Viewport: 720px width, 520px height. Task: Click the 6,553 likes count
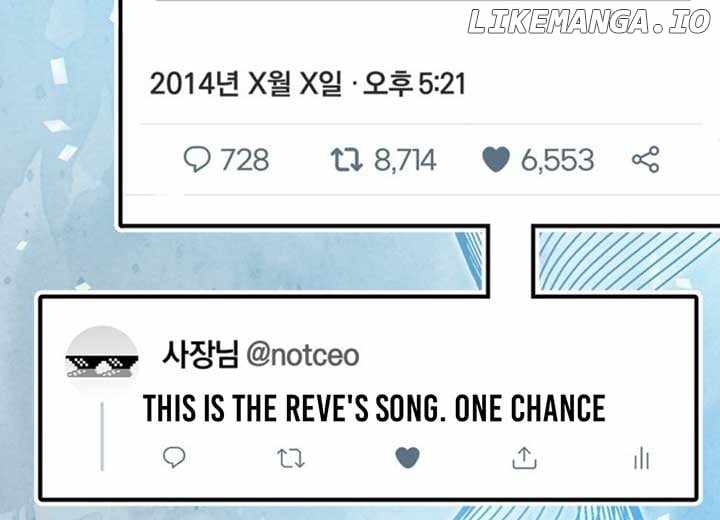click(557, 160)
